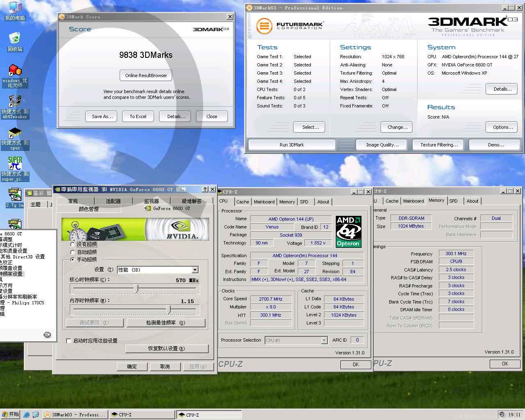Click the confirm button in NVIDIA dialog
Screen dimensions: 525x420
pos(132,367)
